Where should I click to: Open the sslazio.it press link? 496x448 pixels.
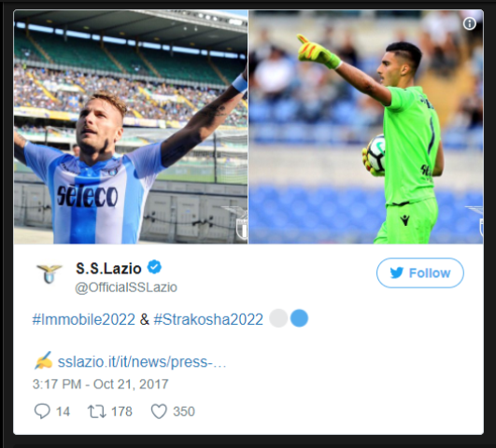click(142, 362)
